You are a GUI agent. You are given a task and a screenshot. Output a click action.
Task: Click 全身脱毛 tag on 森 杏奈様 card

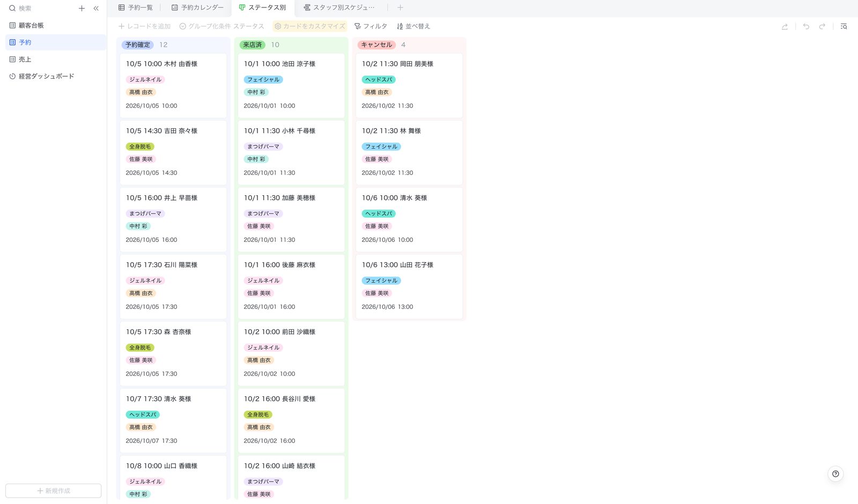140,347
